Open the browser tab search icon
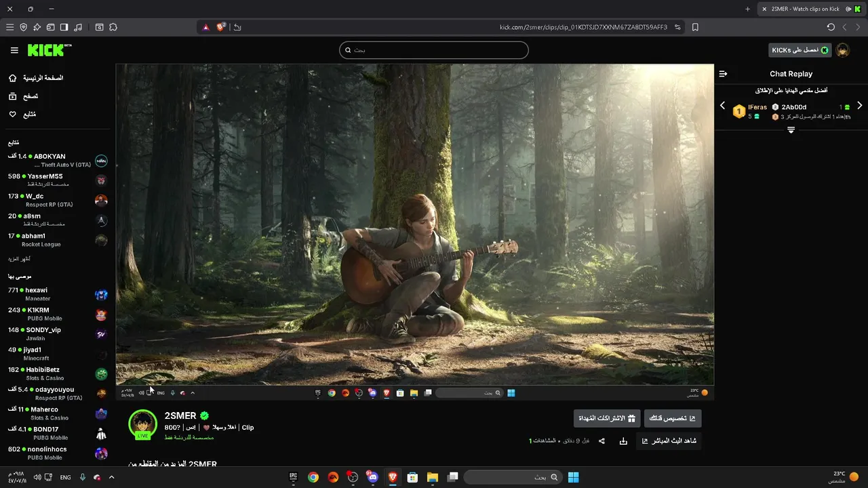Image resolution: width=868 pixels, height=488 pixels. [x=100, y=27]
